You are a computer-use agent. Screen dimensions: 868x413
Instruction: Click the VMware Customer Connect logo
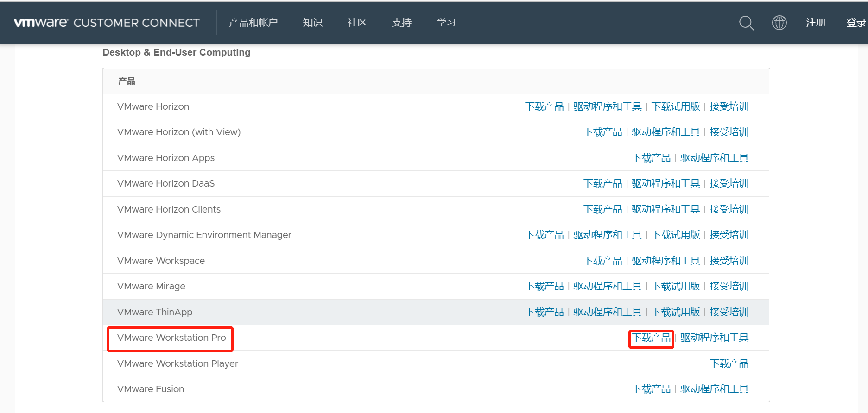pos(107,23)
